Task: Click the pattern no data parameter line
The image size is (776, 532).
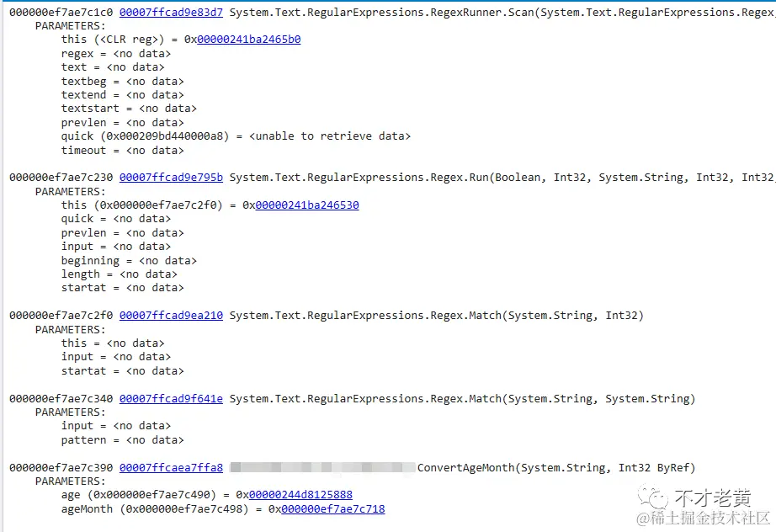Action: click(x=122, y=440)
